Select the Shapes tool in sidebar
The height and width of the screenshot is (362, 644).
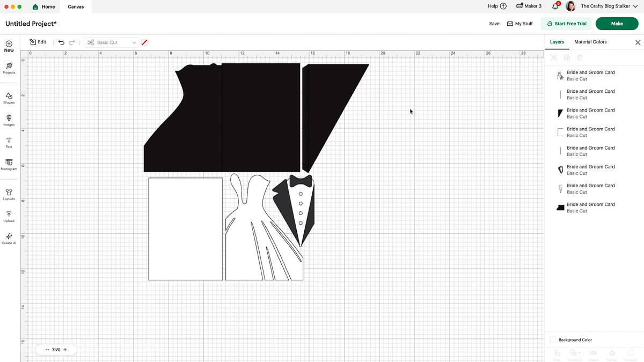coord(9,98)
